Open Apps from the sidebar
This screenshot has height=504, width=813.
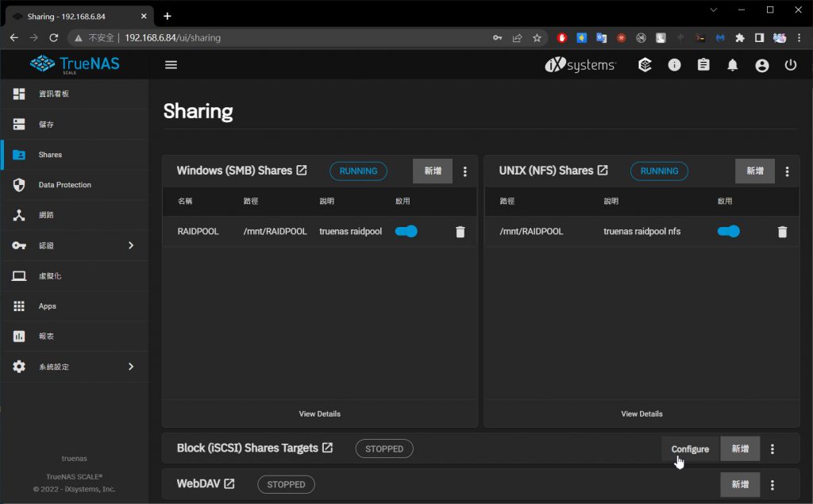click(x=48, y=306)
